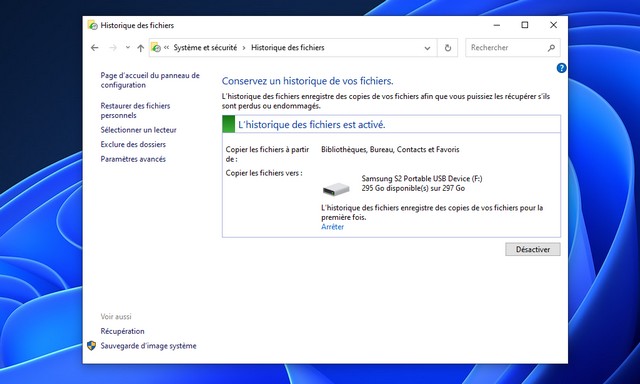The height and width of the screenshot is (384, 640).
Task: Refresh the File History page
Action: click(448, 48)
